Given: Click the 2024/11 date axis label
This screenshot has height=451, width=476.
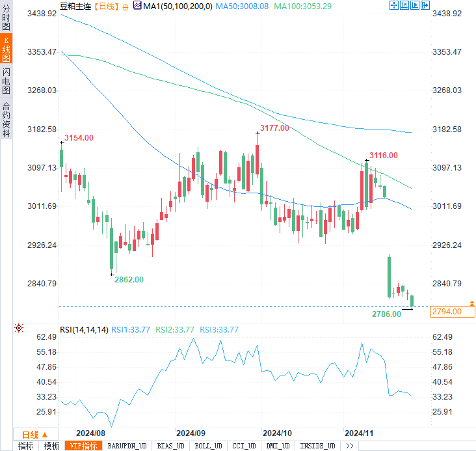Looking at the screenshot, I should point(359,433).
